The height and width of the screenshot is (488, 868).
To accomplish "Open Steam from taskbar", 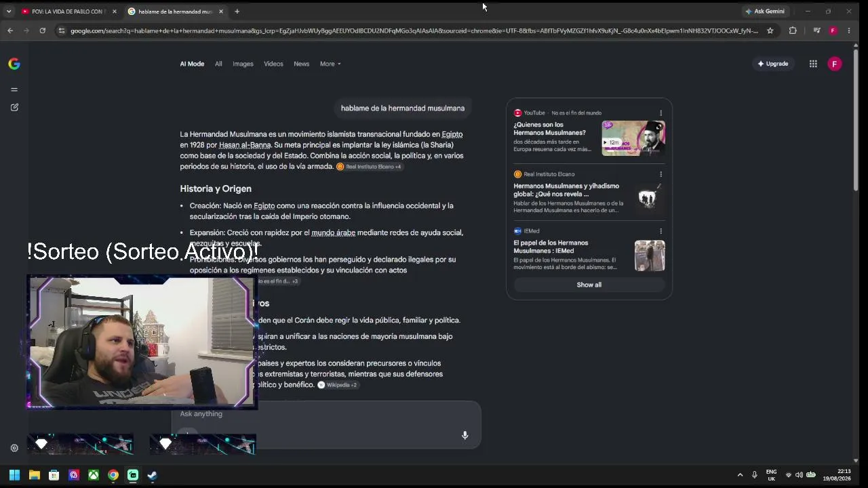I will pos(153,475).
